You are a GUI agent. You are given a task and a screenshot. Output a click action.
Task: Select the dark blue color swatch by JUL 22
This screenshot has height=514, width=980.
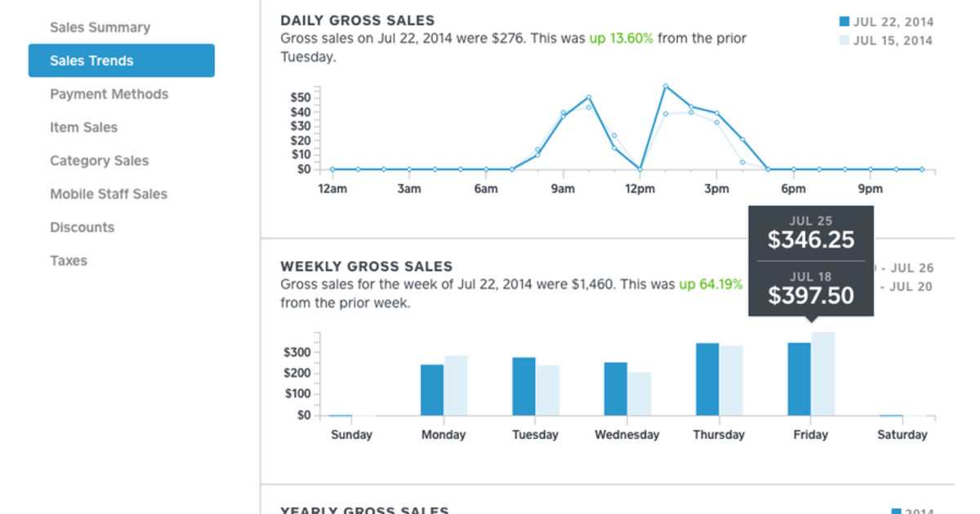coord(844,21)
